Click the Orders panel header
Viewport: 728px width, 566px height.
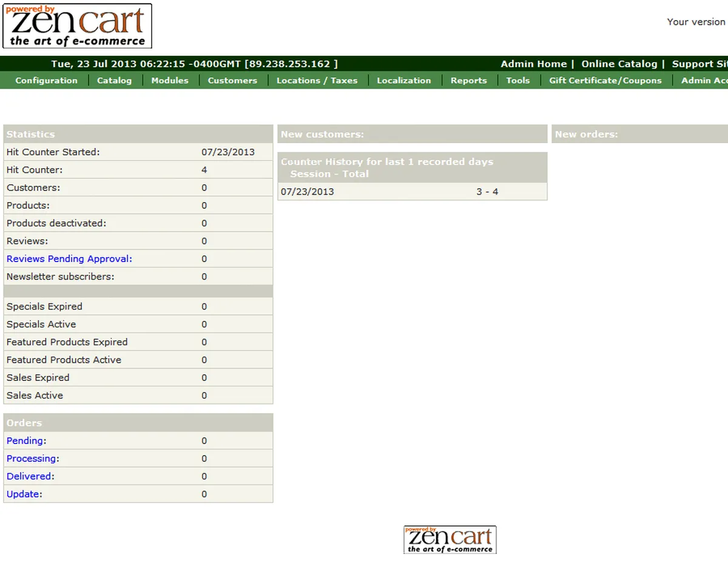[x=138, y=423]
